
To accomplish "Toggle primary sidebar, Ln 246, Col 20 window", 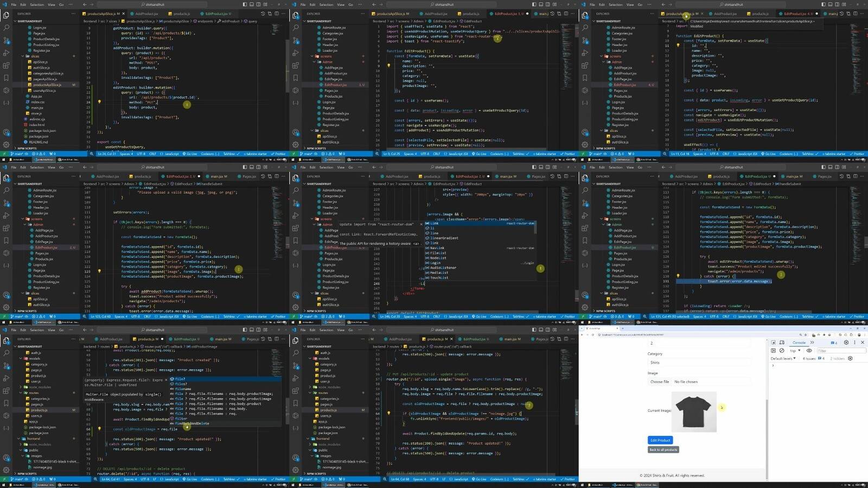I will [534, 167].
